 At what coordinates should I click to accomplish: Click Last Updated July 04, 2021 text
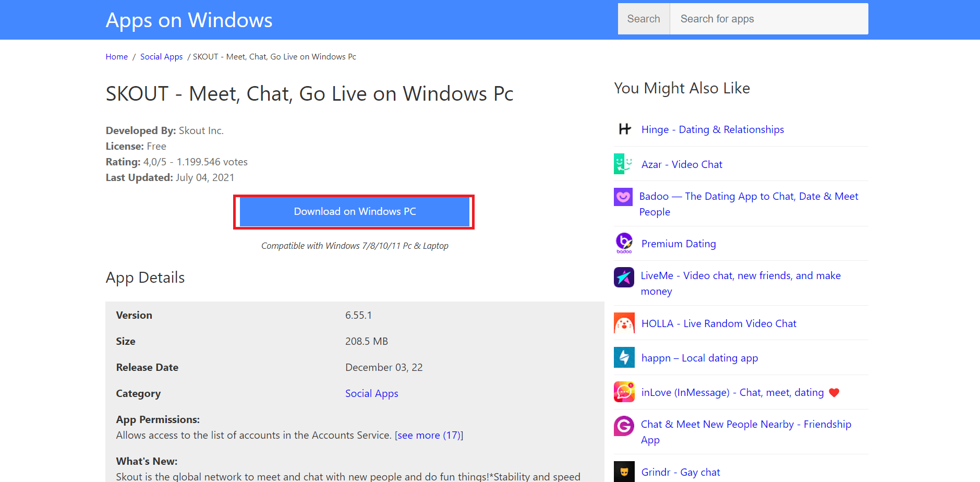point(170,177)
